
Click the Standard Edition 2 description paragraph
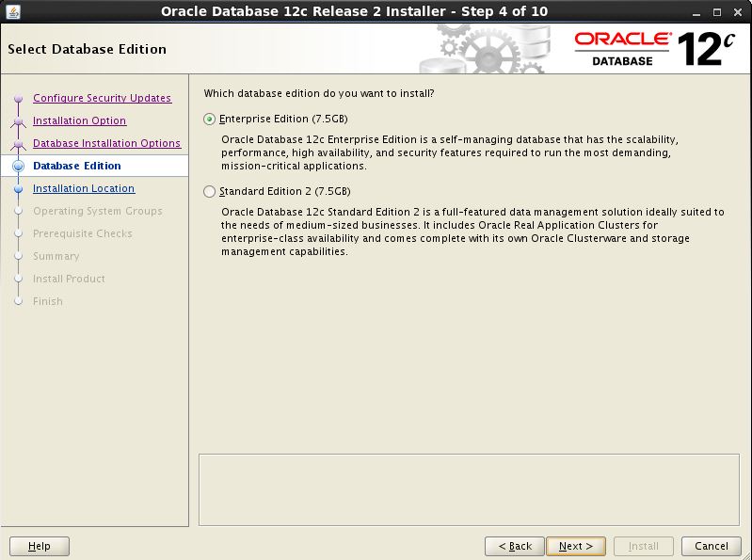click(x=472, y=232)
